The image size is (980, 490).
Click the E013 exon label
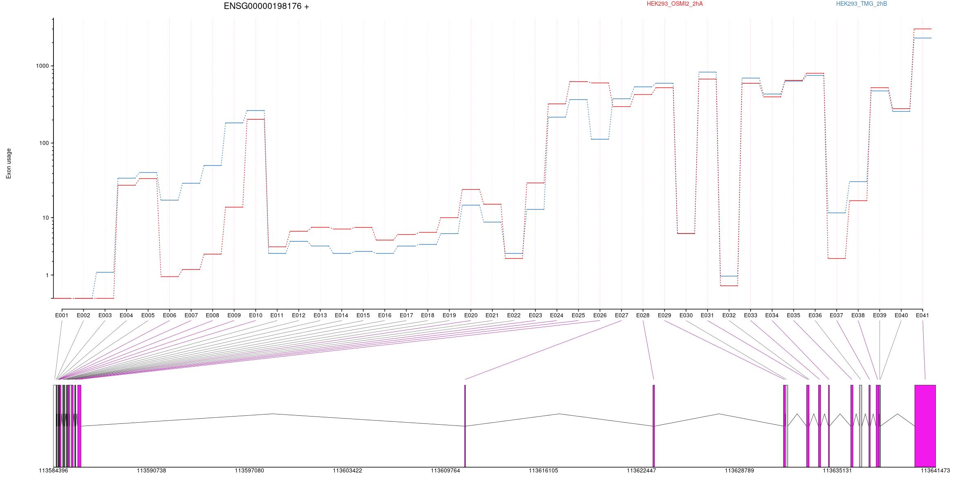(320, 315)
